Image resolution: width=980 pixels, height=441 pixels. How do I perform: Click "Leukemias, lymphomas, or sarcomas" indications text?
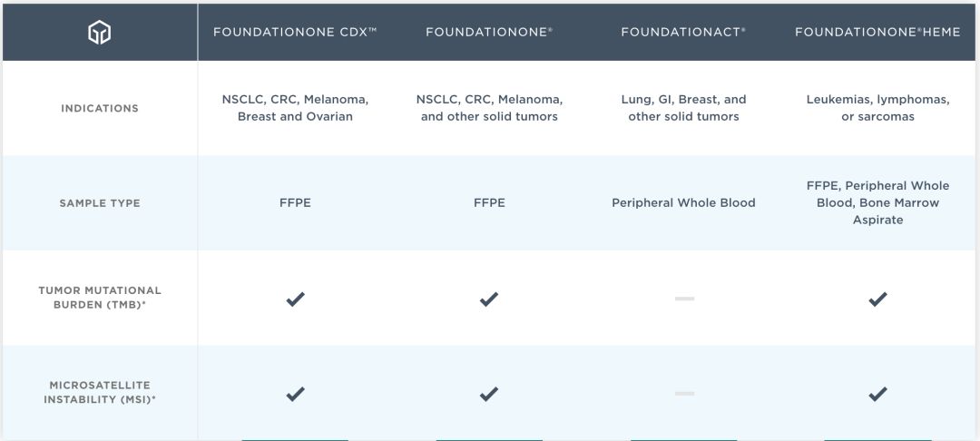877,108
